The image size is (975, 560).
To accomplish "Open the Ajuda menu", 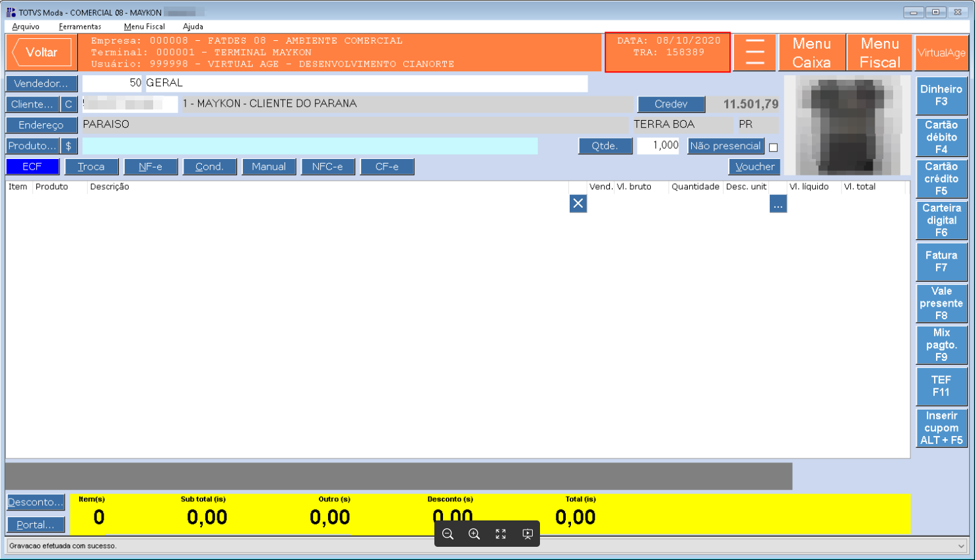I will 193,26.
